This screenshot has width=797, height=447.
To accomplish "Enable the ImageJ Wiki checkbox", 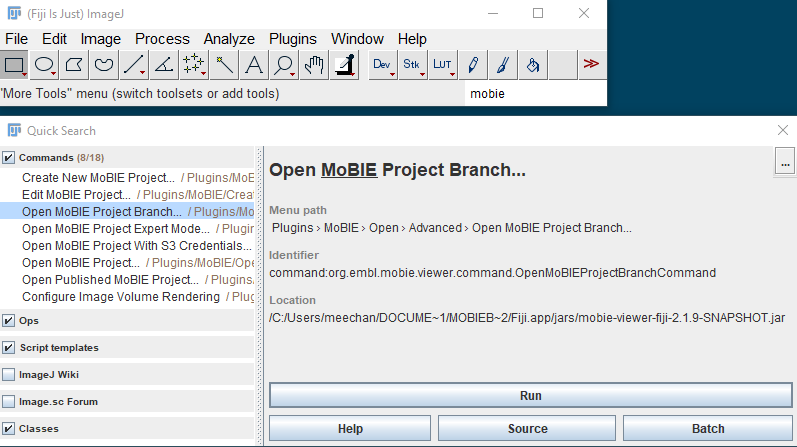I will [8, 374].
